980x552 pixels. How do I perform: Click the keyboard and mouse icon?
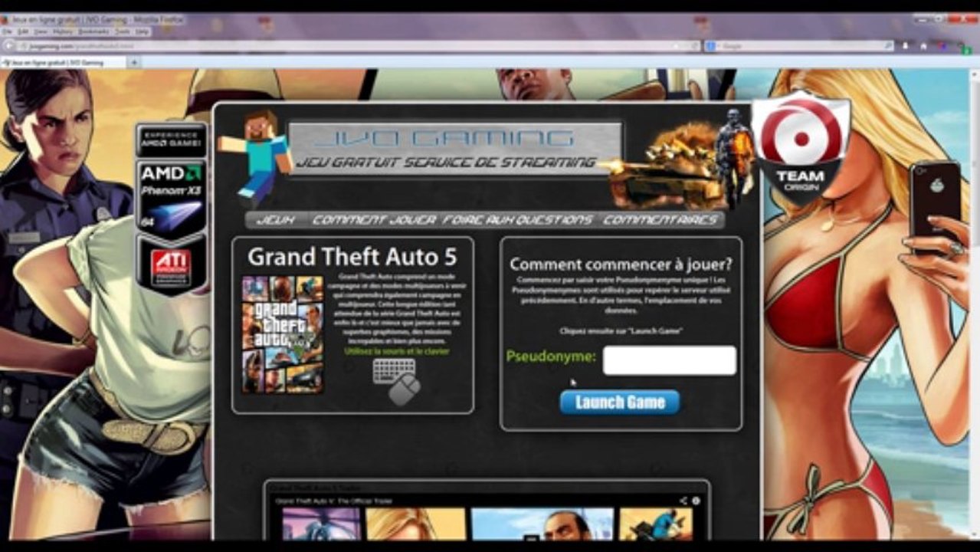tap(397, 381)
